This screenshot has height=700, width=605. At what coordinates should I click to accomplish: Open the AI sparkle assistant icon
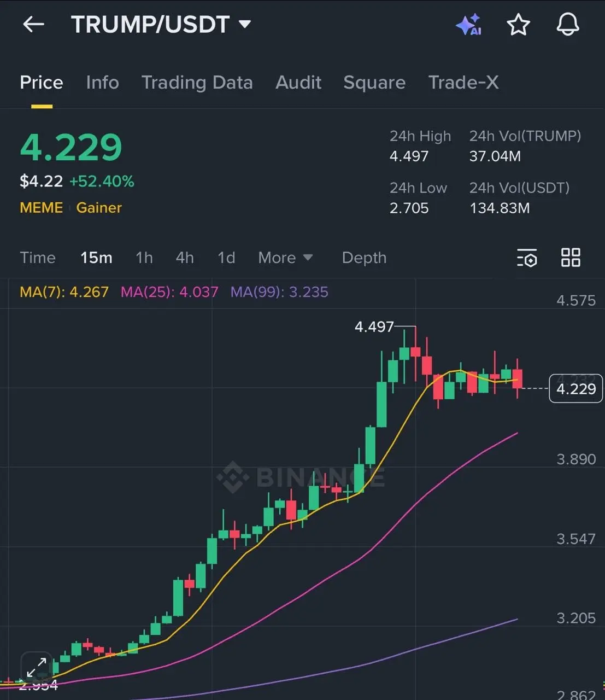[x=469, y=25]
